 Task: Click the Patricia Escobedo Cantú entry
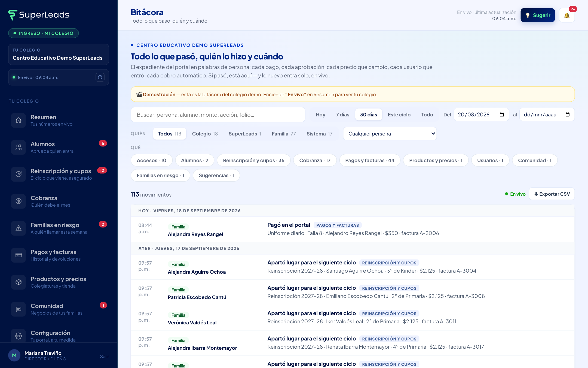(353, 292)
